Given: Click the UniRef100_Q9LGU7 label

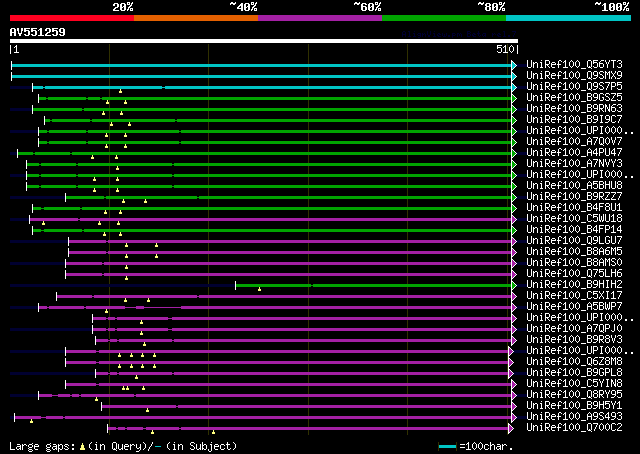Looking at the screenshot, I should 574,241.
